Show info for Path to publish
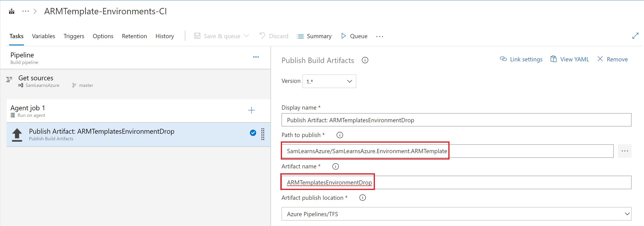The width and height of the screenshot is (644, 226). tap(339, 135)
